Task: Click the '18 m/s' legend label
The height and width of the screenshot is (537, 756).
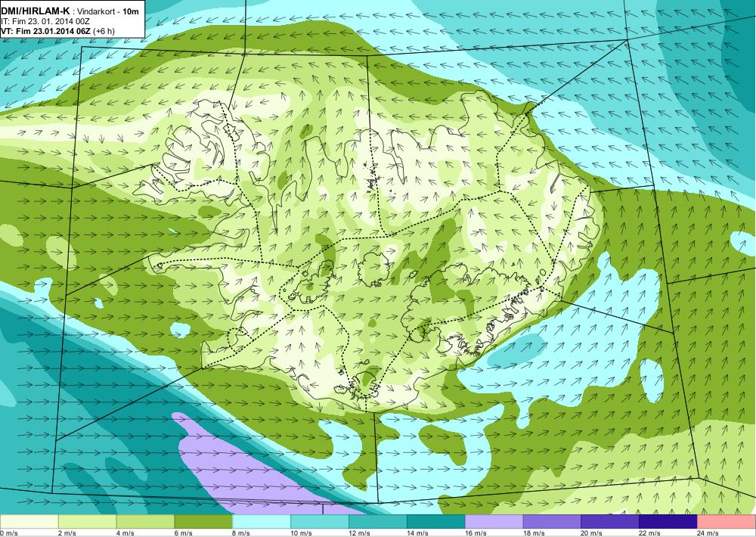Action: 534,533
